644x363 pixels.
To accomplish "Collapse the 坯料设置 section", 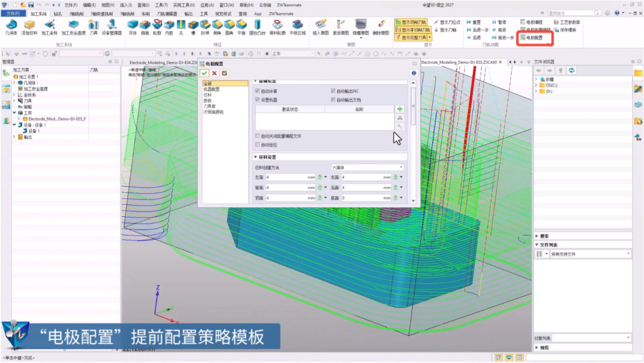I will point(255,157).
